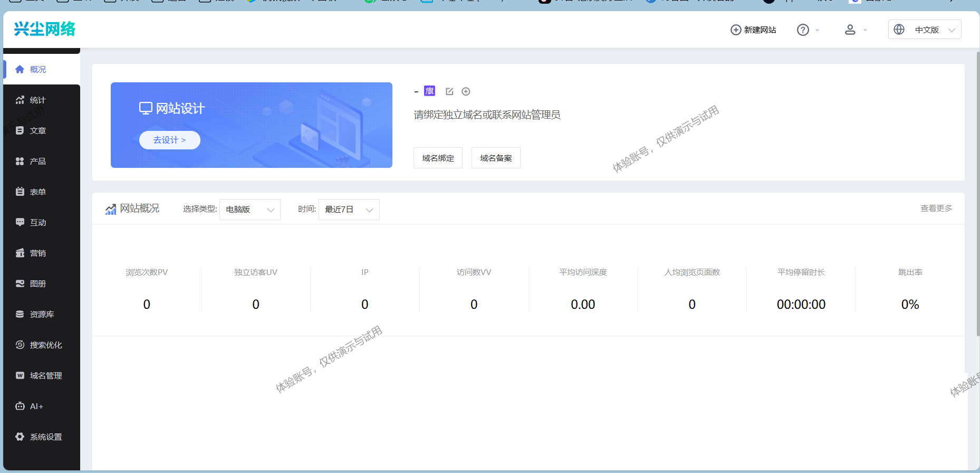Click the 系统设置 gear icon
Viewport: 980px width, 473px height.
[x=20, y=437]
